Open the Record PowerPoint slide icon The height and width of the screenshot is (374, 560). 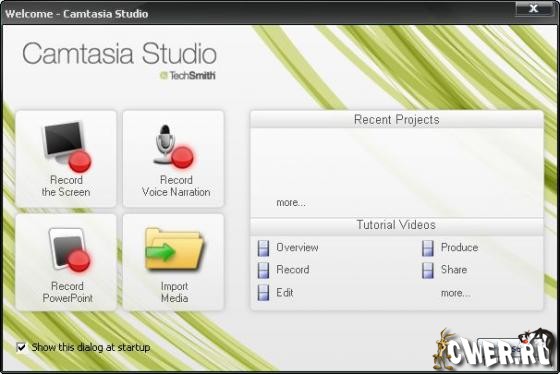click(69, 250)
